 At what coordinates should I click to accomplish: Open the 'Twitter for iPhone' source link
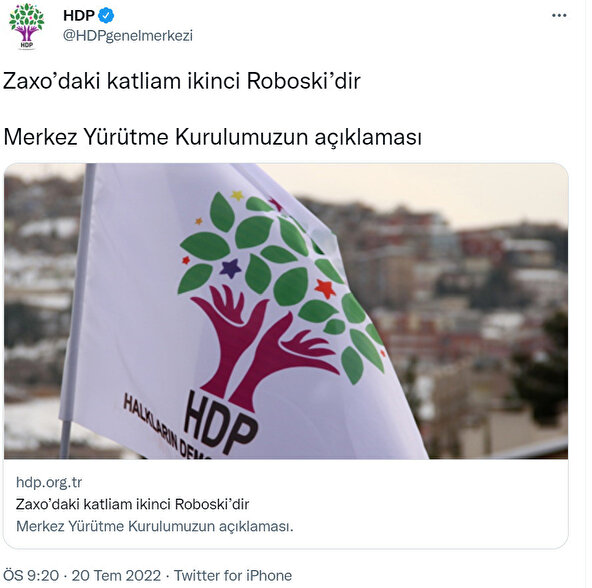tap(233, 576)
